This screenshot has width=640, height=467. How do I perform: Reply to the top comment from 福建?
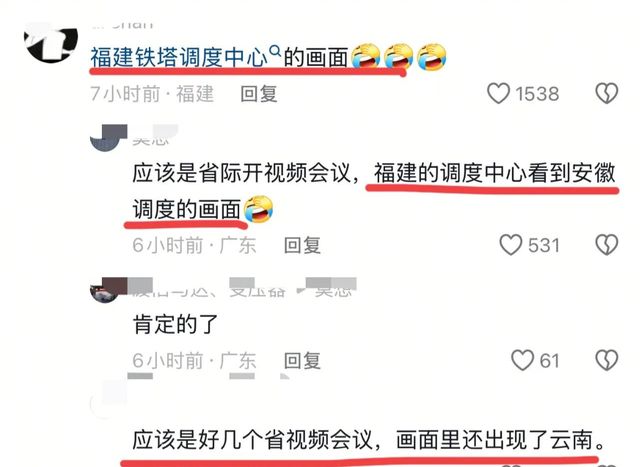pyautogui.click(x=259, y=94)
